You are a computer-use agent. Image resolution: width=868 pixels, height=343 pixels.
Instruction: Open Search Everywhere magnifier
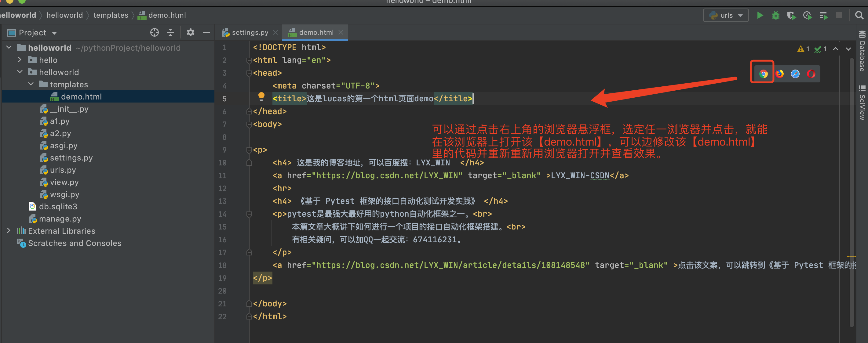click(859, 16)
